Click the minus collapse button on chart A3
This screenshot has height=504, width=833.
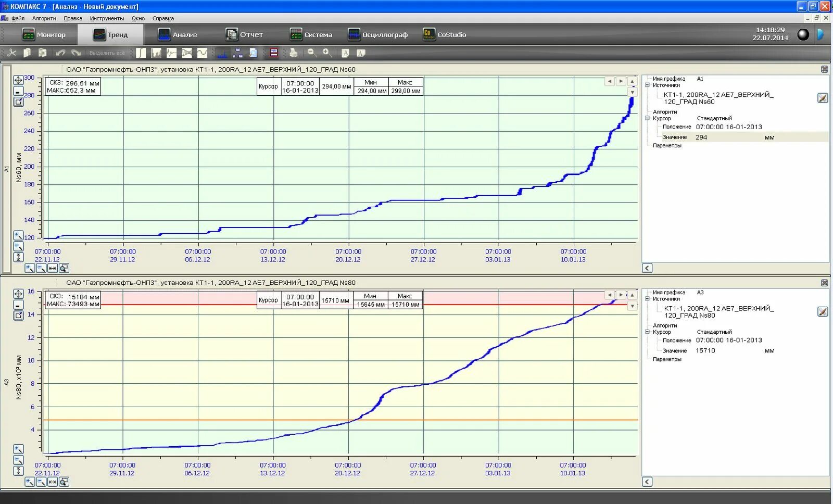click(x=18, y=305)
